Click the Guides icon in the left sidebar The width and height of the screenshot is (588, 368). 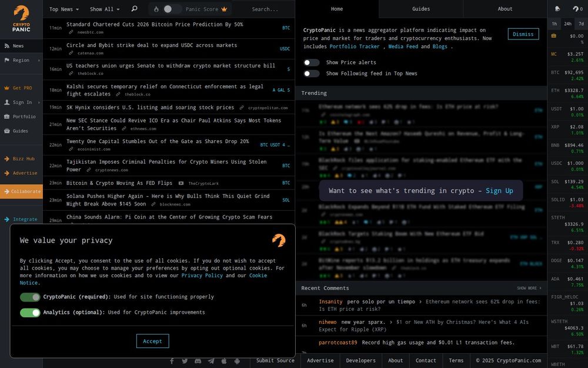click(x=6, y=131)
